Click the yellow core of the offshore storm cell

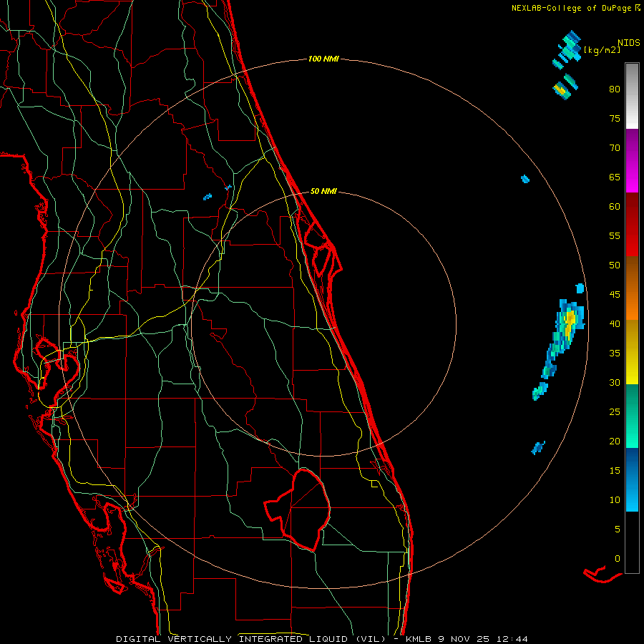(570, 323)
